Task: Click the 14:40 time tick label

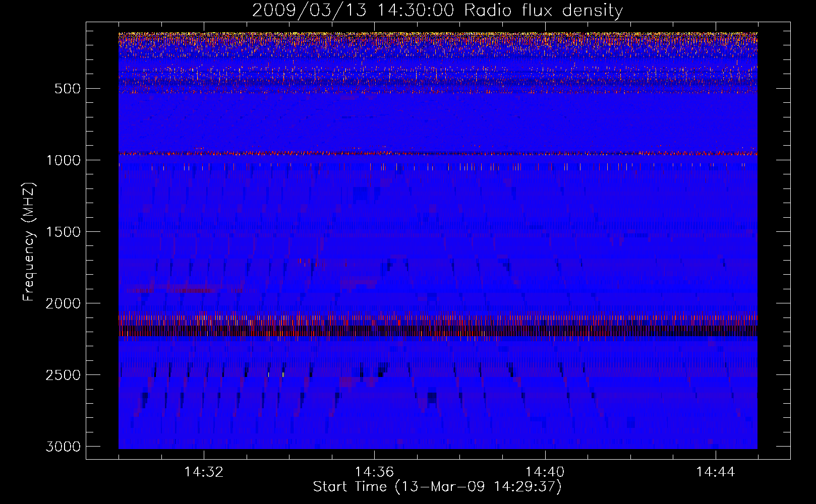Action: pos(545,472)
